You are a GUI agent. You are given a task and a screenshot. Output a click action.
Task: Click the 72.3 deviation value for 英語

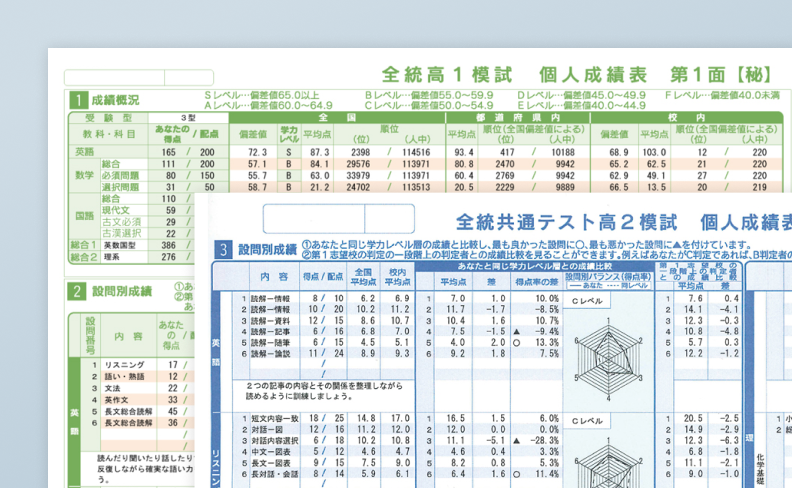(257, 152)
